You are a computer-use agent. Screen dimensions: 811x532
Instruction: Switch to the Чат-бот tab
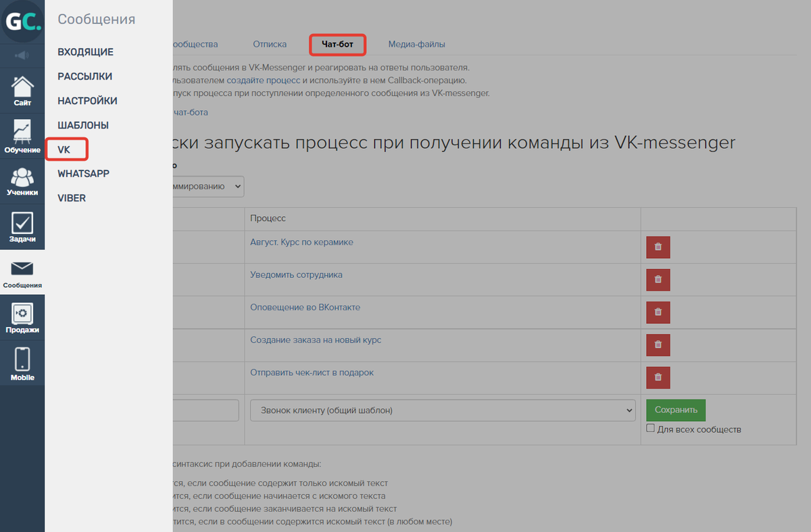(337, 45)
